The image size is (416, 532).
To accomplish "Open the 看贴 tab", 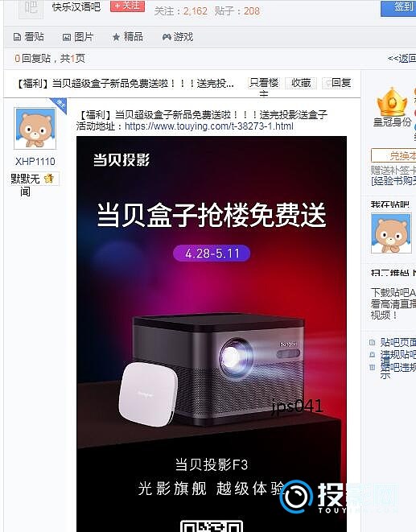I will (x=29, y=37).
